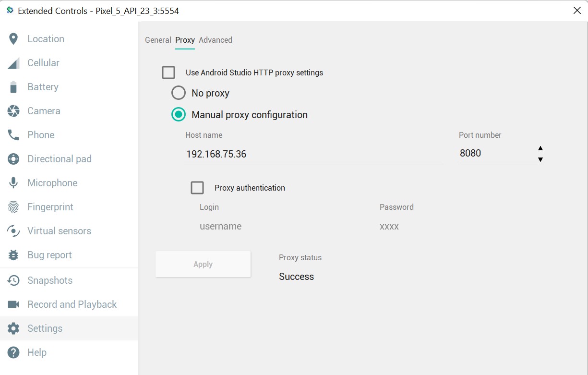The image size is (588, 375).
Task: Click the Bug report label
Action: pyautogui.click(x=49, y=255)
